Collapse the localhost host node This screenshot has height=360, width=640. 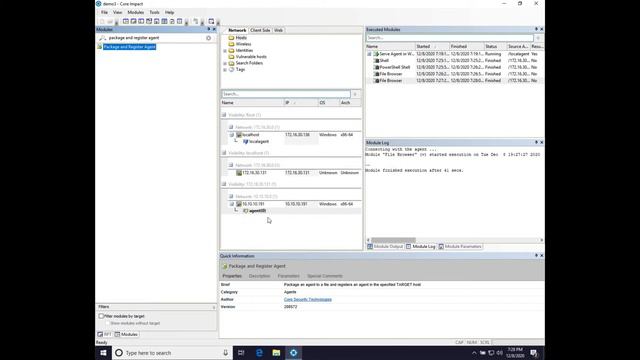point(231,135)
